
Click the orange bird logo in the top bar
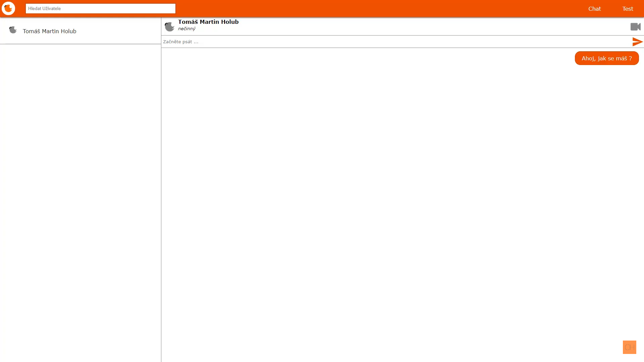coord(8,8)
